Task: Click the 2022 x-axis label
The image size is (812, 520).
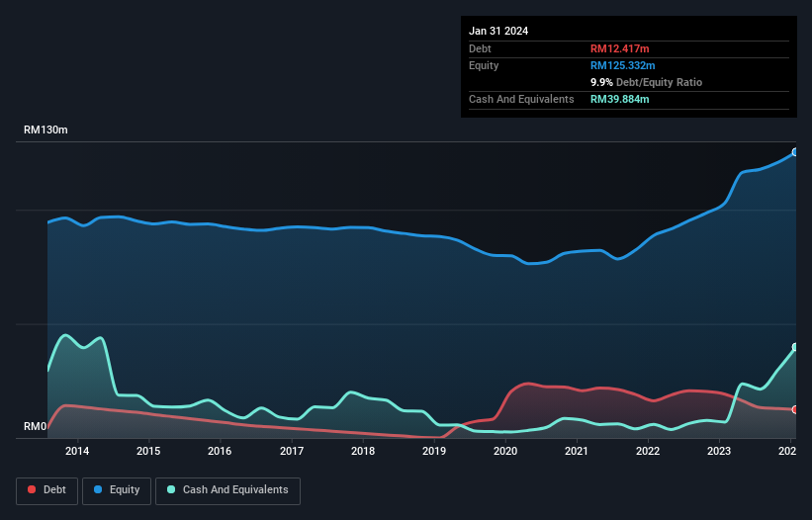Action: click(x=648, y=451)
